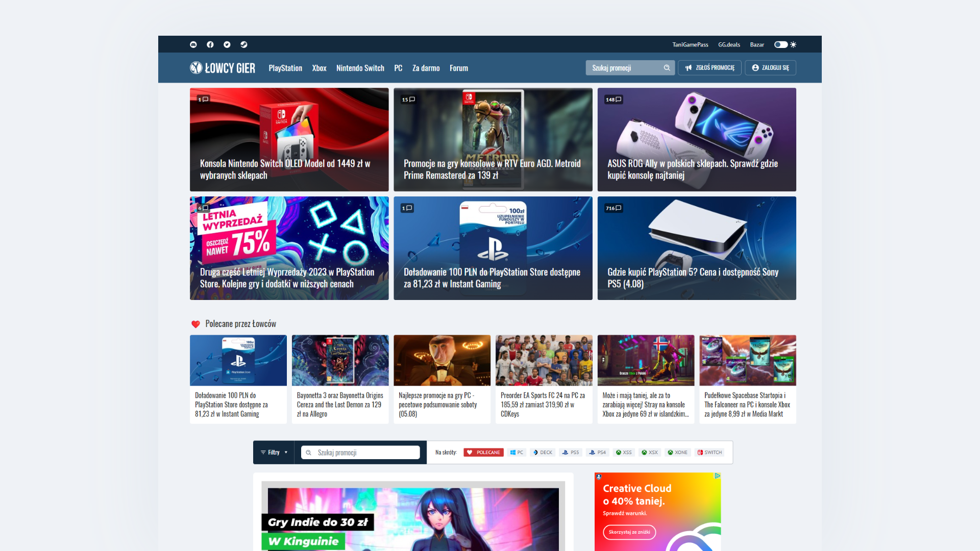Open the Steam group icon
The image size is (980, 551).
[x=244, y=45]
